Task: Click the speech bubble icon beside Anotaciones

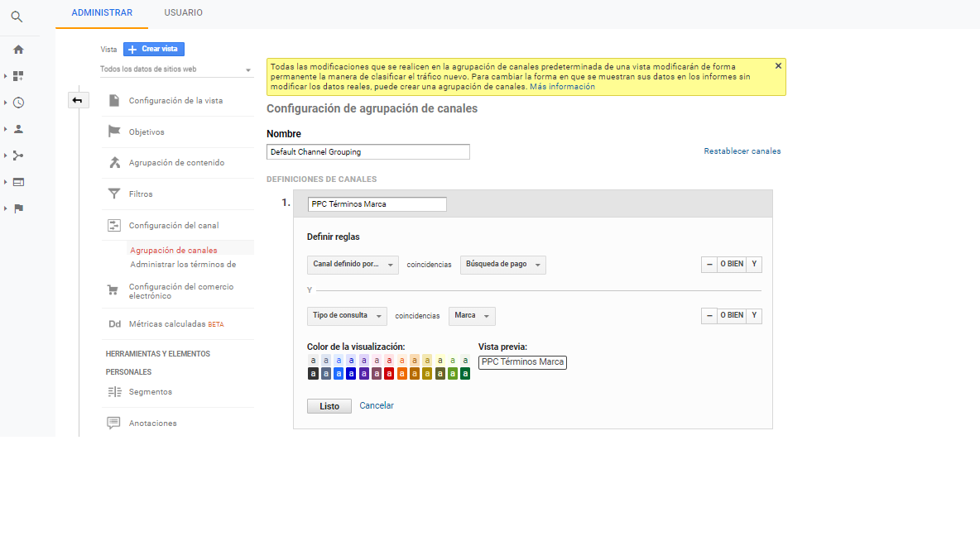Action: pyautogui.click(x=113, y=423)
